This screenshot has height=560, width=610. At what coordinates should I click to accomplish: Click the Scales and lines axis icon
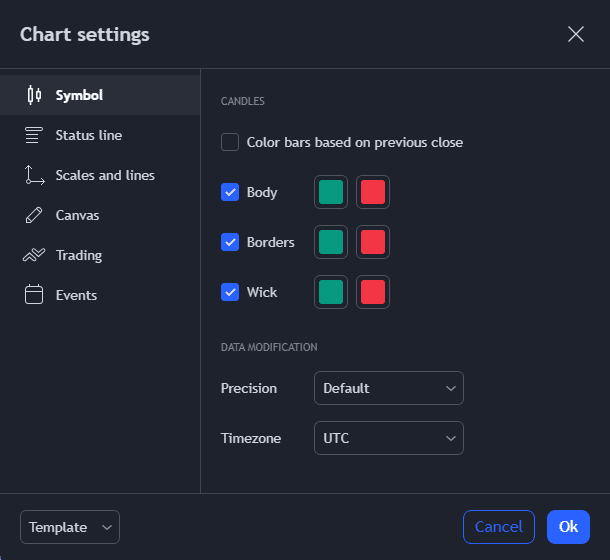34,175
